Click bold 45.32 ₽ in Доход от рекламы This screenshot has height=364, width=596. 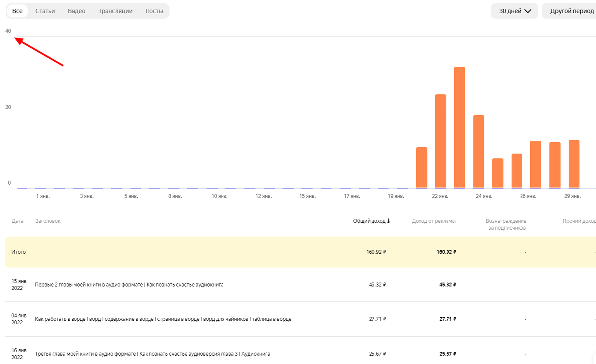447,285
